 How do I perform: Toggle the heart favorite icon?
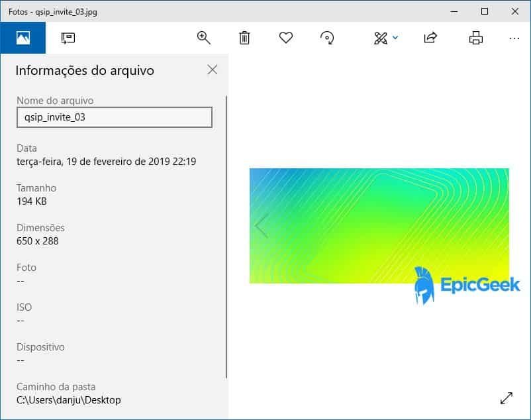coord(286,38)
